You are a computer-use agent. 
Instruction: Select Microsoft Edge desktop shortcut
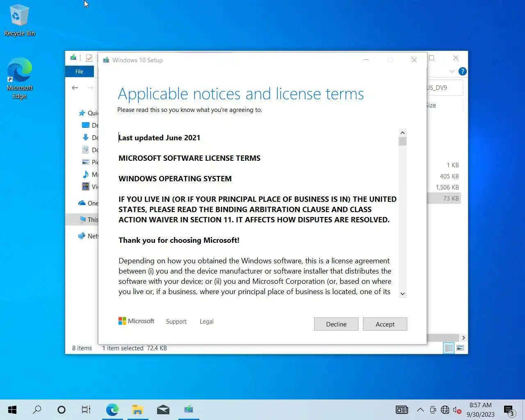tap(19, 78)
